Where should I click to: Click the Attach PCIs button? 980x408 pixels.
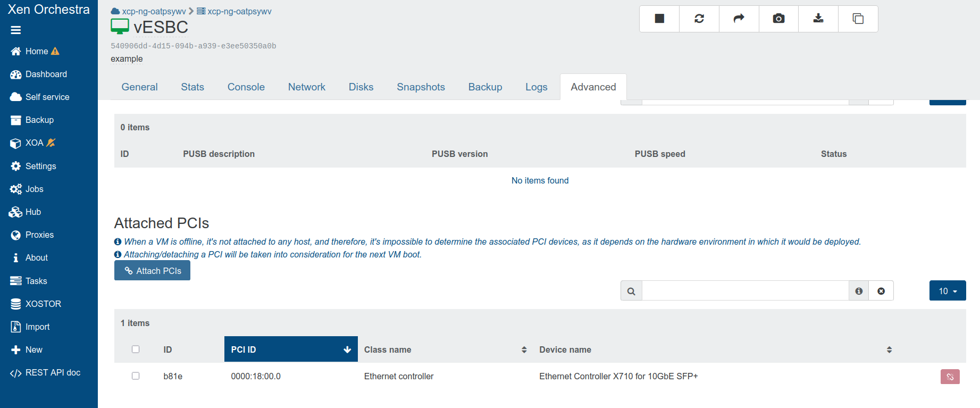click(x=152, y=271)
